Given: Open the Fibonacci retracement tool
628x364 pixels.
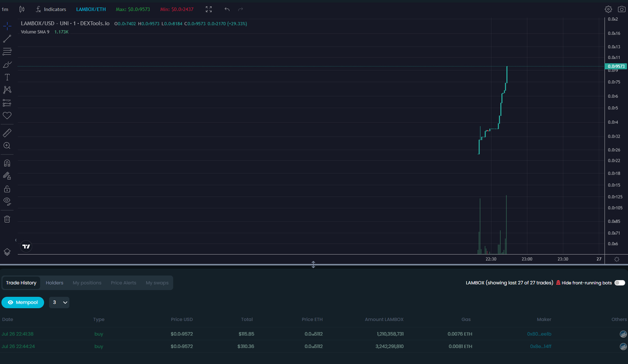Looking at the screenshot, I should click(7, 51).
